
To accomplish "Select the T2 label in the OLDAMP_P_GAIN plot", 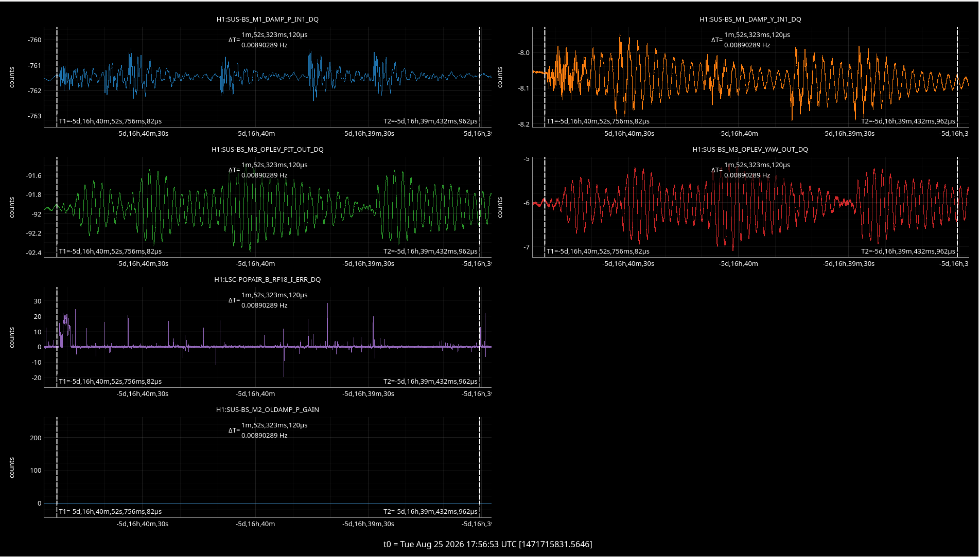I will pyautogui.click(x=430, y=512).
